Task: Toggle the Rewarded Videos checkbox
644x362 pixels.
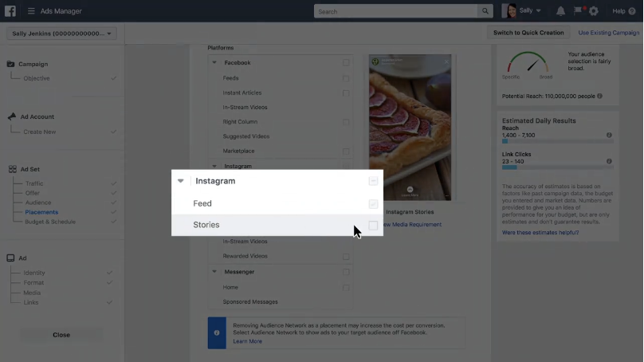Action: point(346,257)
